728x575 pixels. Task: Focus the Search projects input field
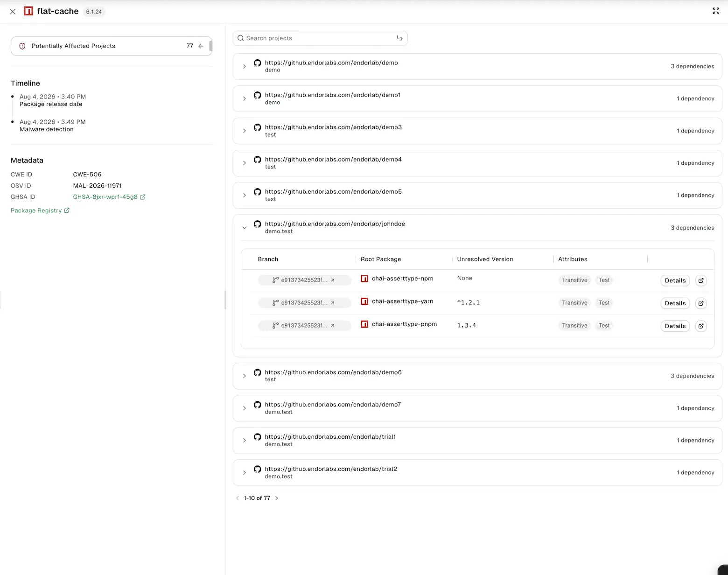tap(320, 38)
